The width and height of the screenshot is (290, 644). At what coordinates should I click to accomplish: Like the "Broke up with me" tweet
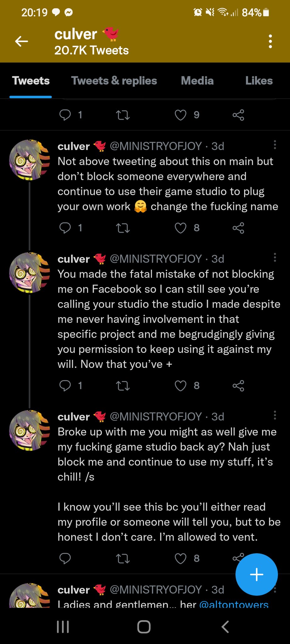(x=181, y=558)
